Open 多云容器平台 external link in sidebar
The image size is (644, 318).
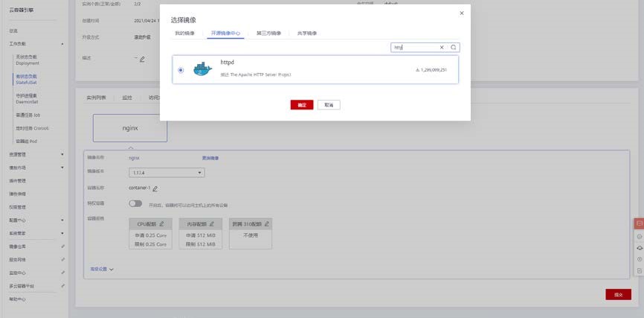coord(36,286)
